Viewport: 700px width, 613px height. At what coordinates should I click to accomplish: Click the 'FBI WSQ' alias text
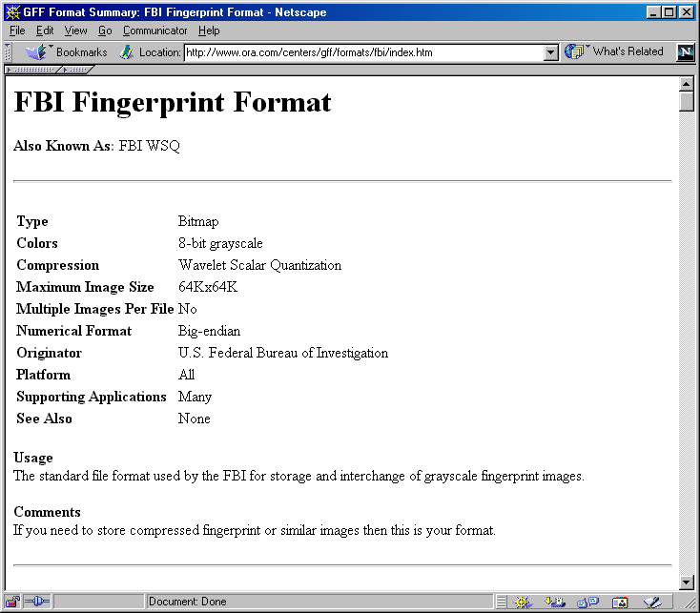tap(149, 146)
